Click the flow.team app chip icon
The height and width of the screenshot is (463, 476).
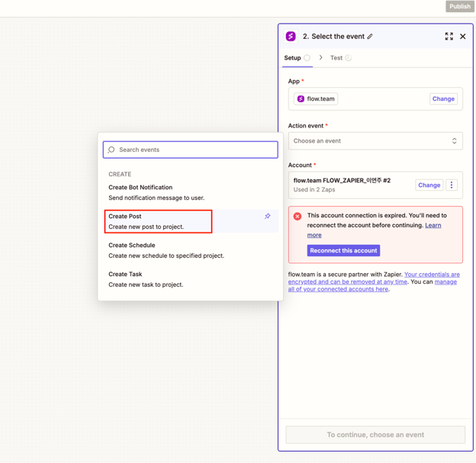[301, 99]
